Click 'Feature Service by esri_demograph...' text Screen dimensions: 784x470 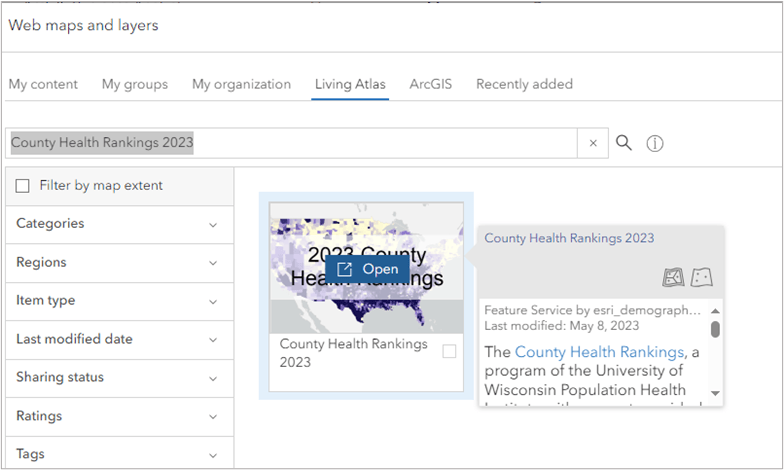coord(592,310)
